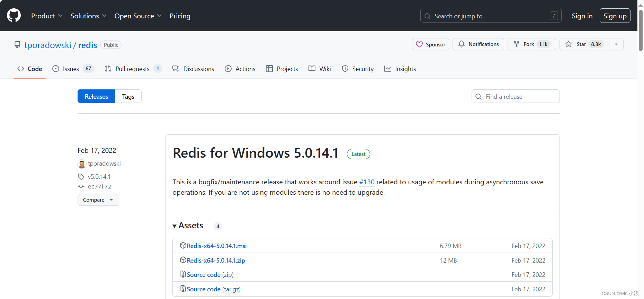Click package icon for Redis-x64-5.0.14.1.msi
Image resolution: width=644 pixels, height=299 pixels.
(183, 245)
